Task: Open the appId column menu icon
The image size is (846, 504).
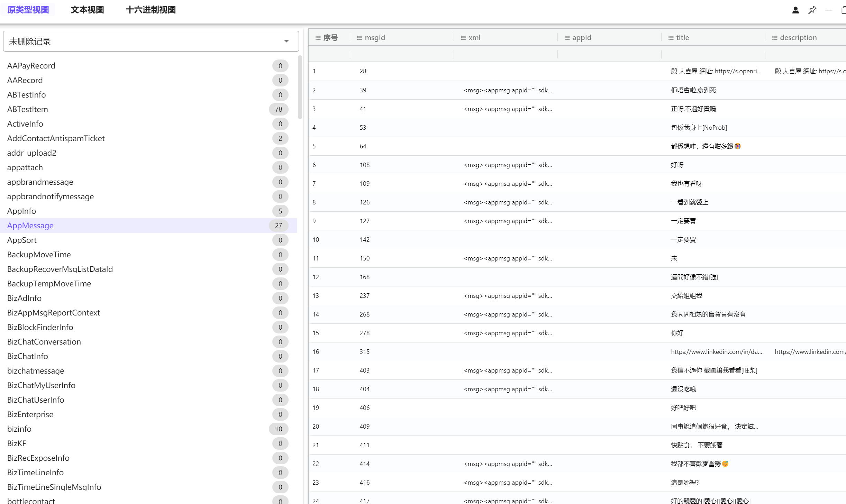Action: [x=567, y=38]
